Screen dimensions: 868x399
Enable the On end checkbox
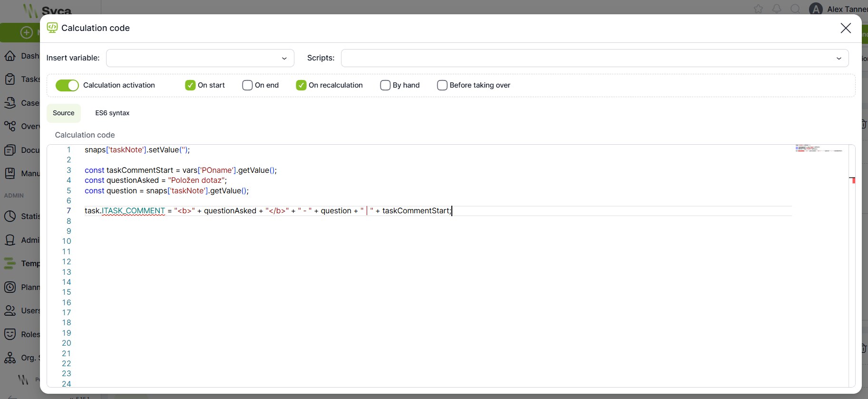pos(247,85)
